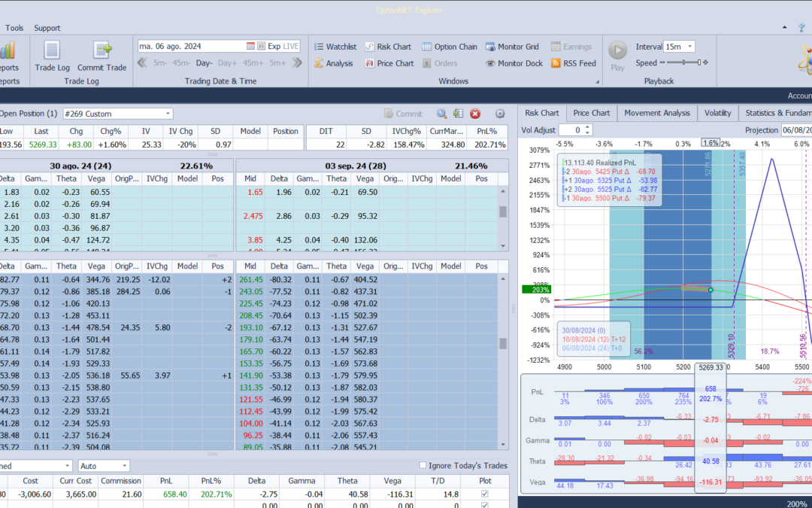This screenshot has width=812, height=508.
Task: Toggle the Plot checkbox in the zero-value row
Action: pyautogui.click(x=485, y=505)
